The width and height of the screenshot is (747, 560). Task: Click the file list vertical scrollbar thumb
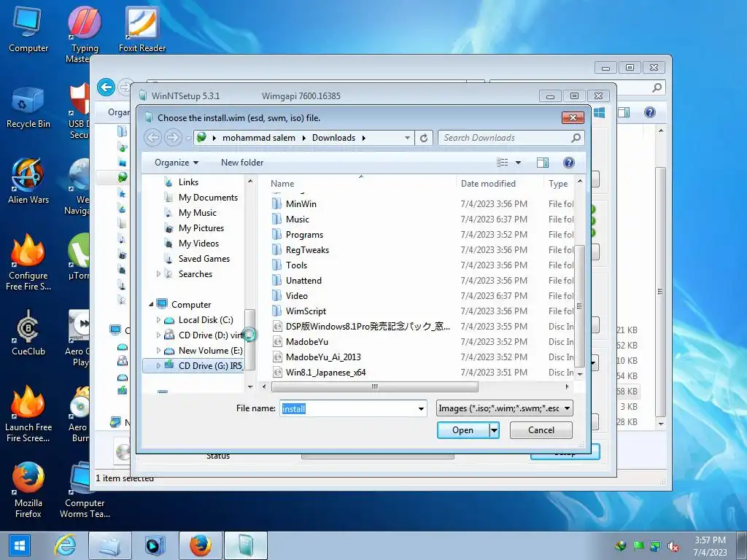tap(579, 306)
